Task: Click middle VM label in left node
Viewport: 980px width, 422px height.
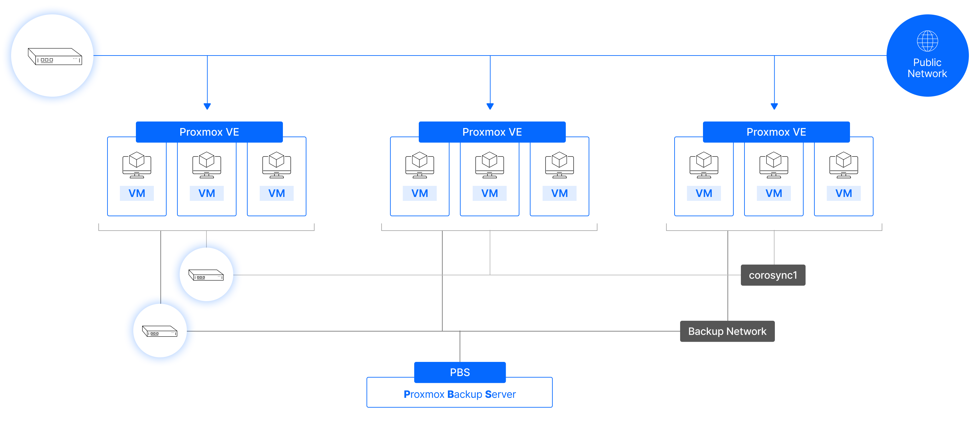Action: (x=206, y=193)
